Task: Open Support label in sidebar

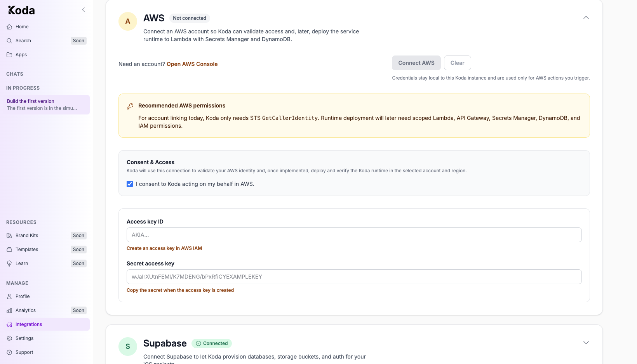Action: point(24,352)
